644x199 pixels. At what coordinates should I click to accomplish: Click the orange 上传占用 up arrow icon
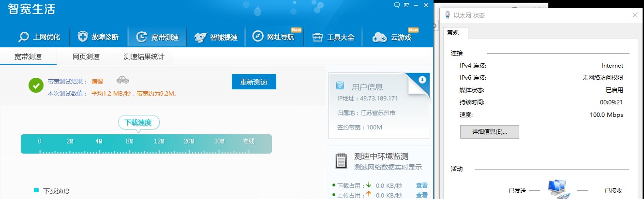tap(369, 195)
